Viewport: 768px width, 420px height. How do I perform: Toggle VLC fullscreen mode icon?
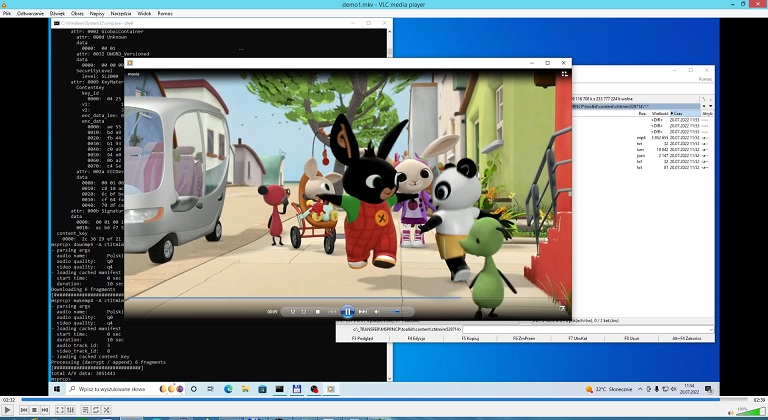pyautogui.click(x=60, y=410)
